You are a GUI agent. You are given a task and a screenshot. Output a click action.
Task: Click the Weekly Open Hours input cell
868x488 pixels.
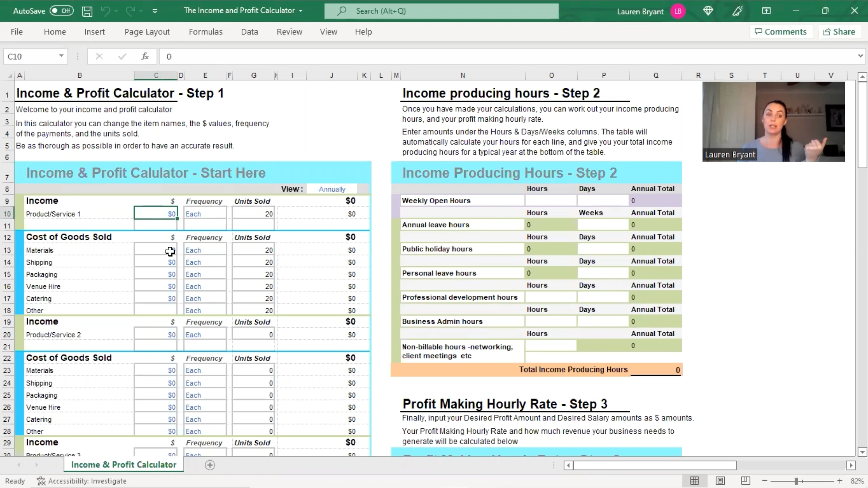(550, 200)
